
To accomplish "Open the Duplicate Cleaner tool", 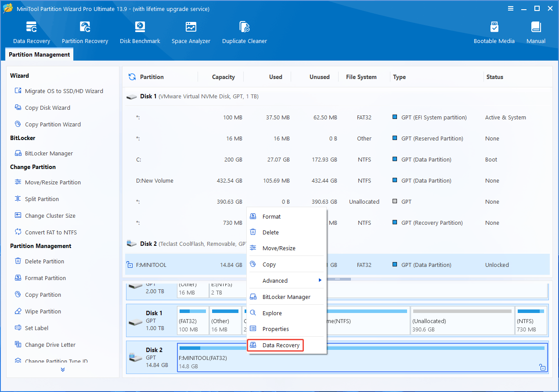I will (245, 32).
